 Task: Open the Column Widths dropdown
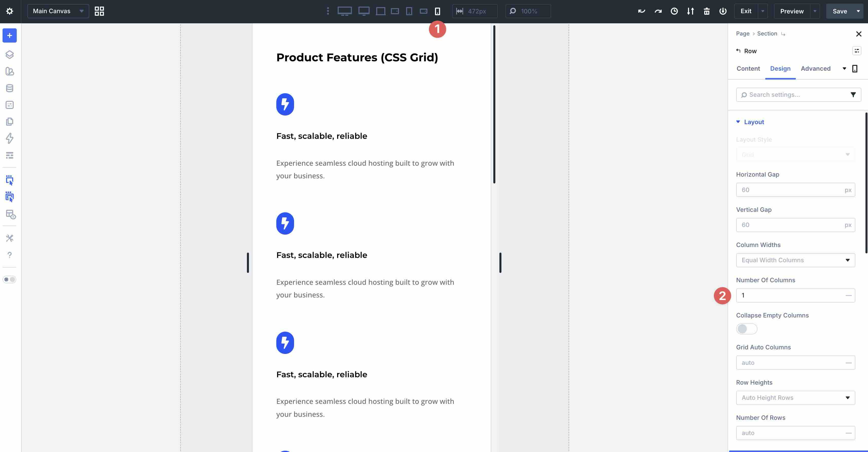coord(795,260)
